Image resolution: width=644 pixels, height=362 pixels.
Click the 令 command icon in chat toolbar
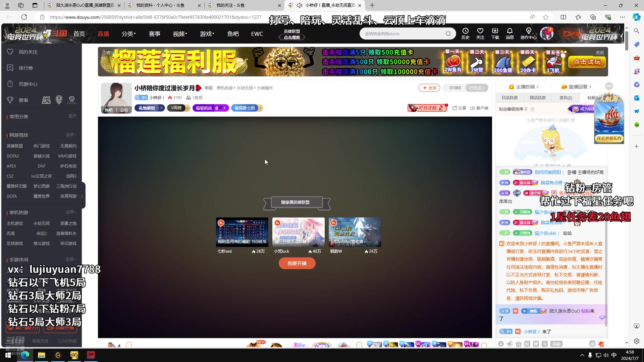(545, 344)
